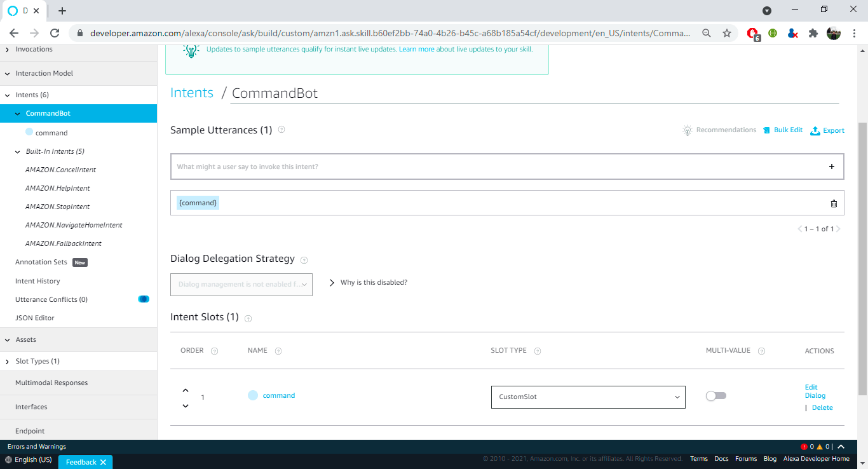This screenshot has width=868, height=469.
Task: Select the command slot under CommandBot
Action: point(51,133)
